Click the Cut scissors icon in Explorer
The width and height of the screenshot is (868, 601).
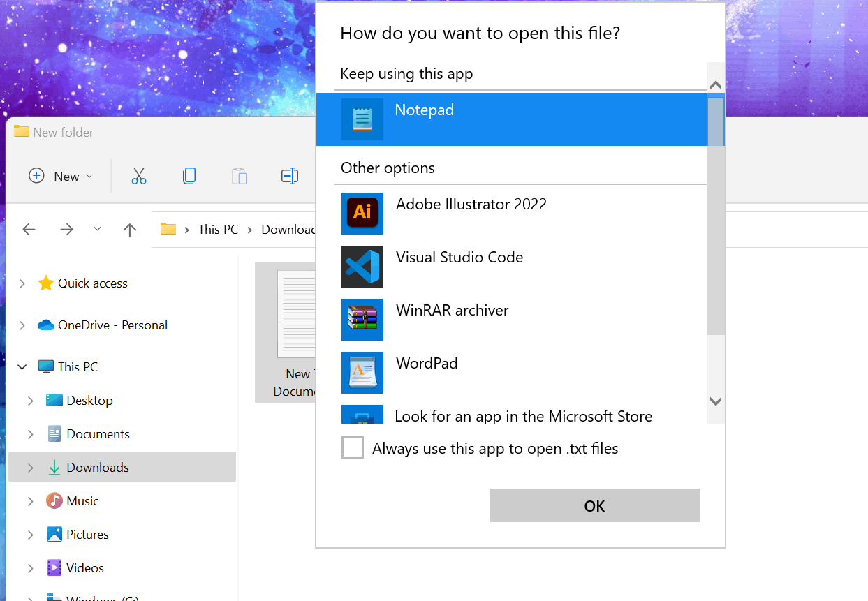(139, 176)
